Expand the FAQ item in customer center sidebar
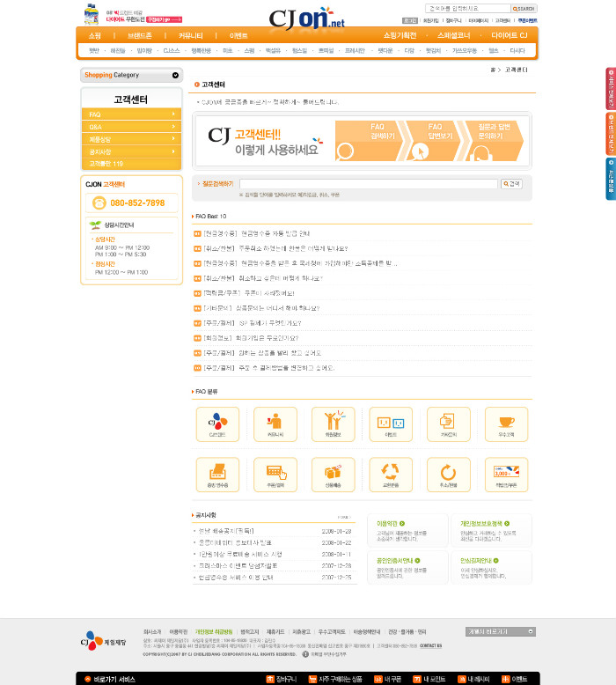616x685 pixels. tap(131, 114)
